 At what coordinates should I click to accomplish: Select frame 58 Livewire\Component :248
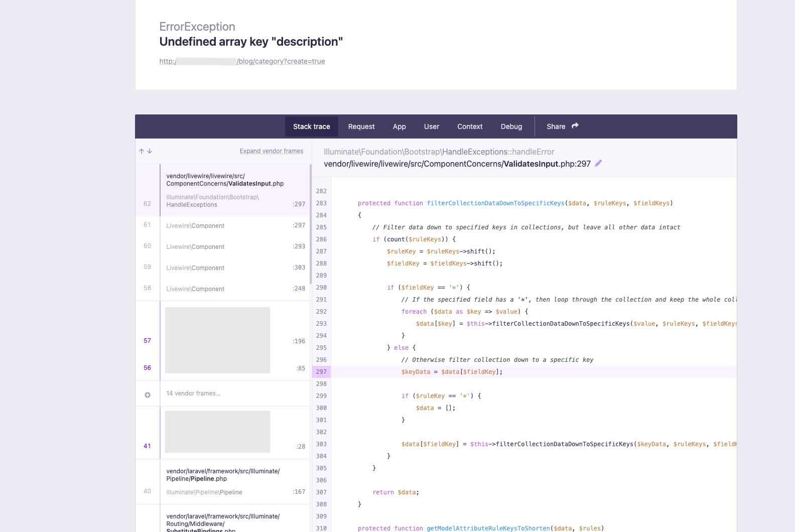(223, 289)
